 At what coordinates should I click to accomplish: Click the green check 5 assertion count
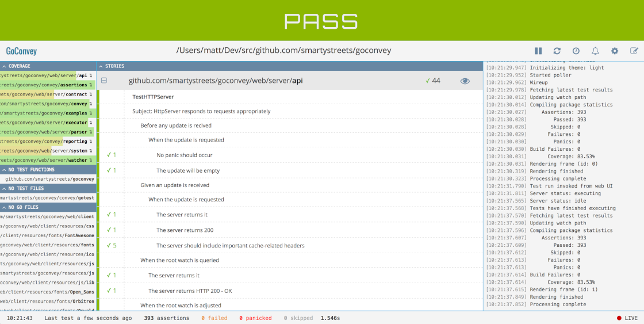pos(112,246)
